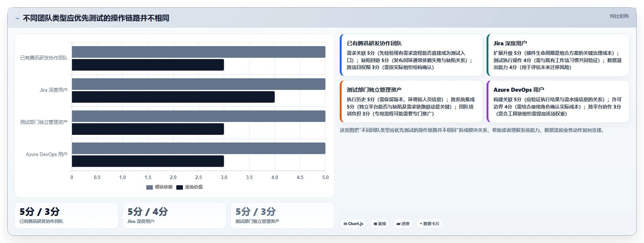Click the Jira 深度用户 label on the chart axis

coord(54,90)
